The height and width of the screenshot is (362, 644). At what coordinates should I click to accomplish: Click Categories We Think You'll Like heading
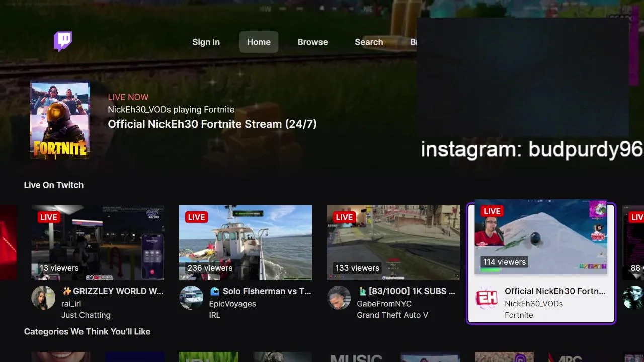pos(87,332)
